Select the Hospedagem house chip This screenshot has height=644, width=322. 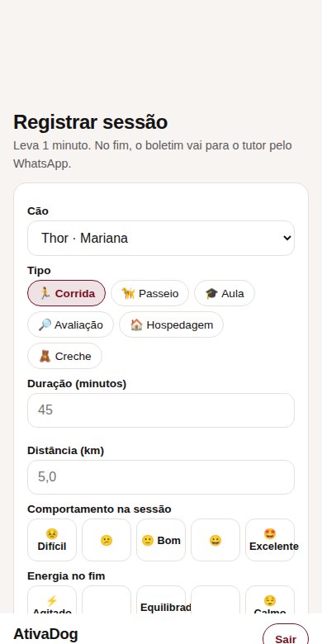point(171,324)
